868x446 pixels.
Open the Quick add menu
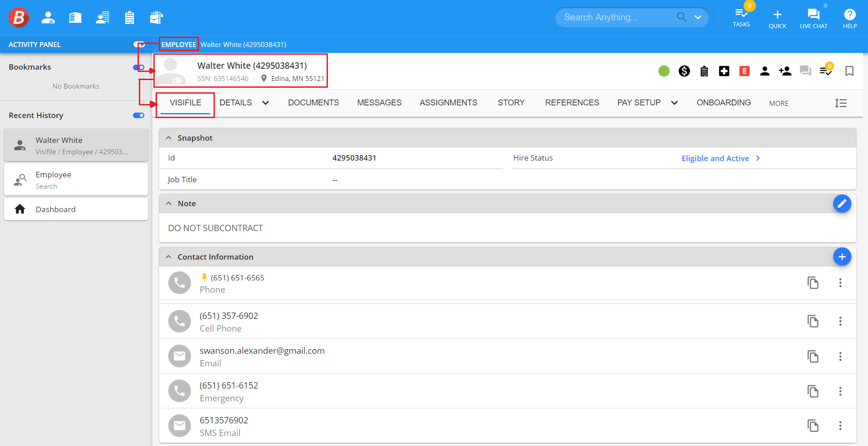[x=778, y=19]
